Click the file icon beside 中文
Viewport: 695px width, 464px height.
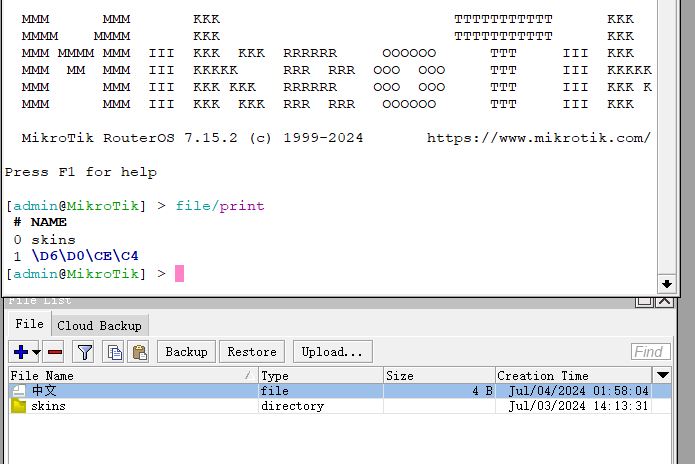[19, 391]
